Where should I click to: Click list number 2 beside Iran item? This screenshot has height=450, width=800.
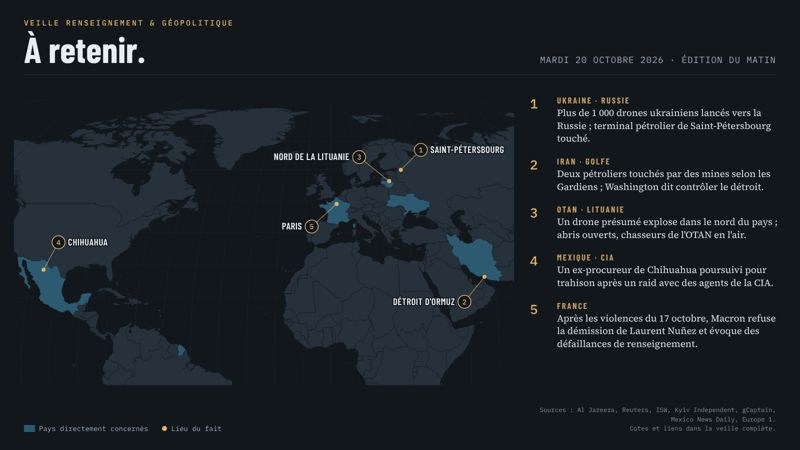click(534, 165)
